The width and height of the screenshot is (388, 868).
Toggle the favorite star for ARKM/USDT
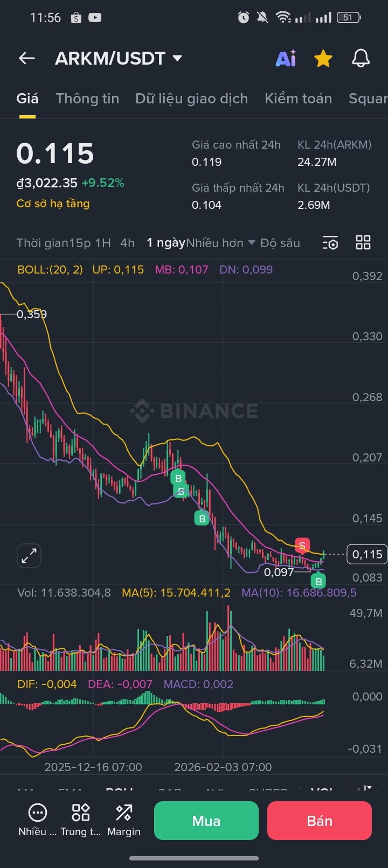pyautogui.click(x=323, y=58)
